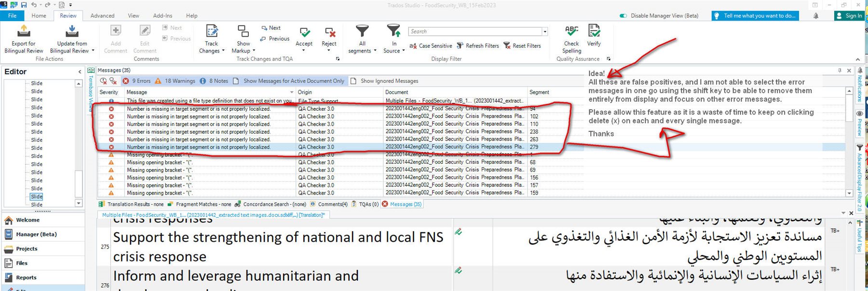
Task: Collapse the Editor panel chevron
Action: tap(80, 72)
